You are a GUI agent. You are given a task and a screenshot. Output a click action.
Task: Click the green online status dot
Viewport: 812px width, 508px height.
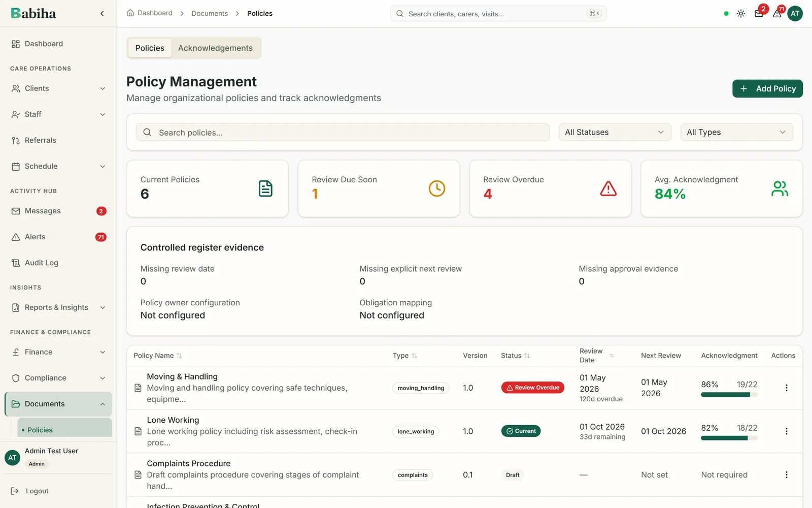pos(726,14)
